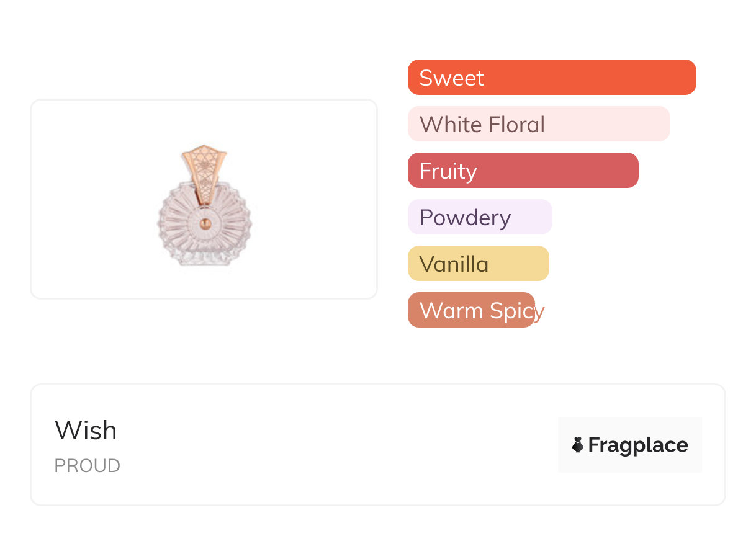Click the letter y overflowing Warm Spicy bar
This screenshot has height=536, width=756.
(540, 311)
